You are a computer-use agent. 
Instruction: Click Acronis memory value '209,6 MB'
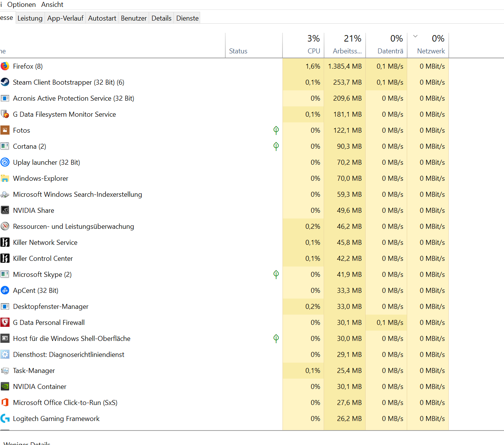[348, 98]
